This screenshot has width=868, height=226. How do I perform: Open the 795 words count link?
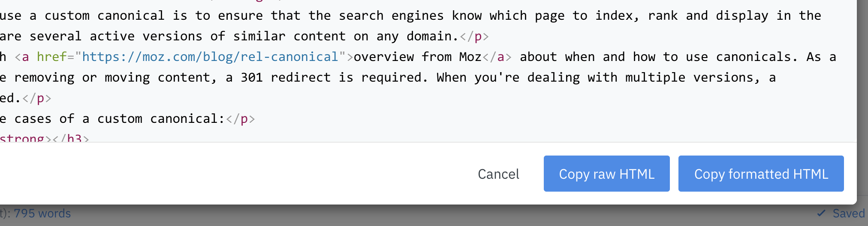point(42,214)
